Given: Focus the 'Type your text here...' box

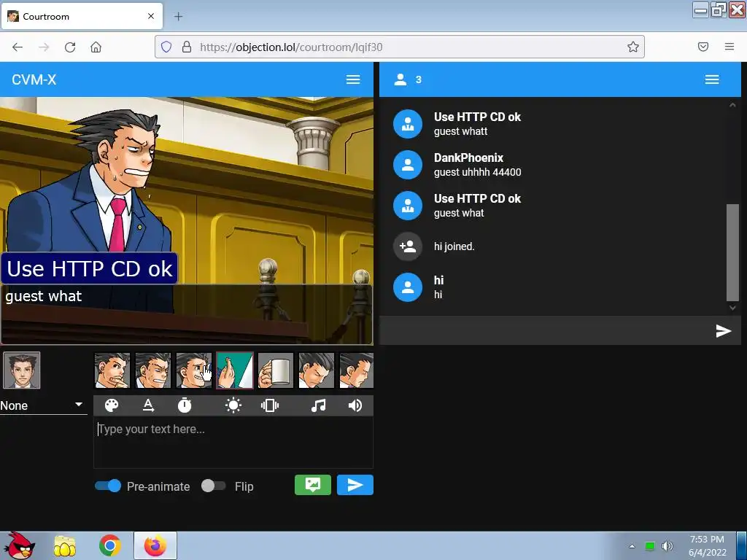Looking at the screenshot, I should [233, 443].
